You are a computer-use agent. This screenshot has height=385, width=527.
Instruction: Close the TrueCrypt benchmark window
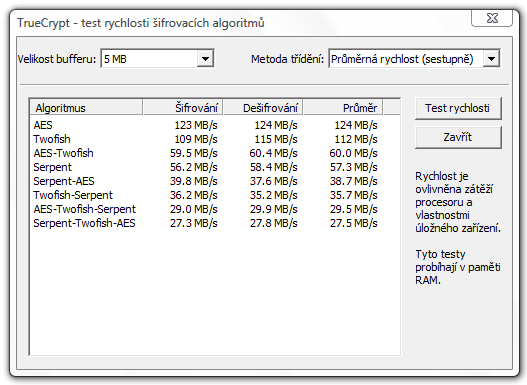pyautogui.click(x=492, y=18)
